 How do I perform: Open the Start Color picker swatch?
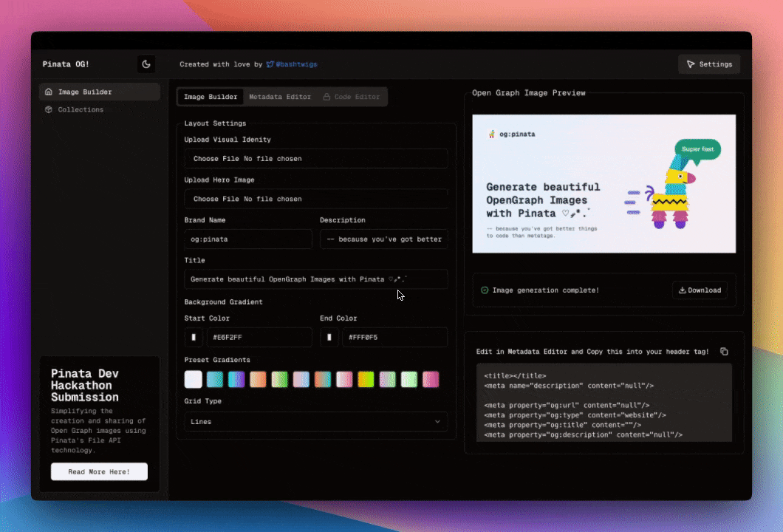pyautogui.click(x=194, y=337)
